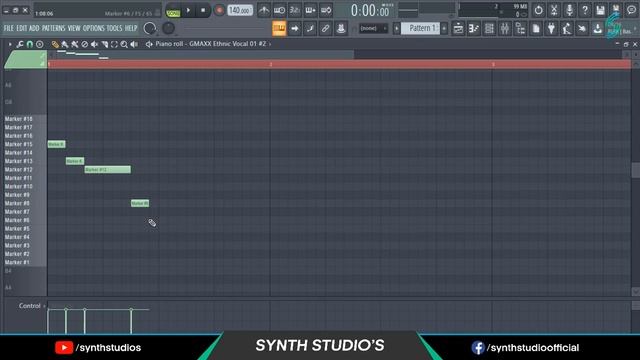Start one-click audio recording microphone
The width and height of the screenshot is (640, 360).
point(569,10)
